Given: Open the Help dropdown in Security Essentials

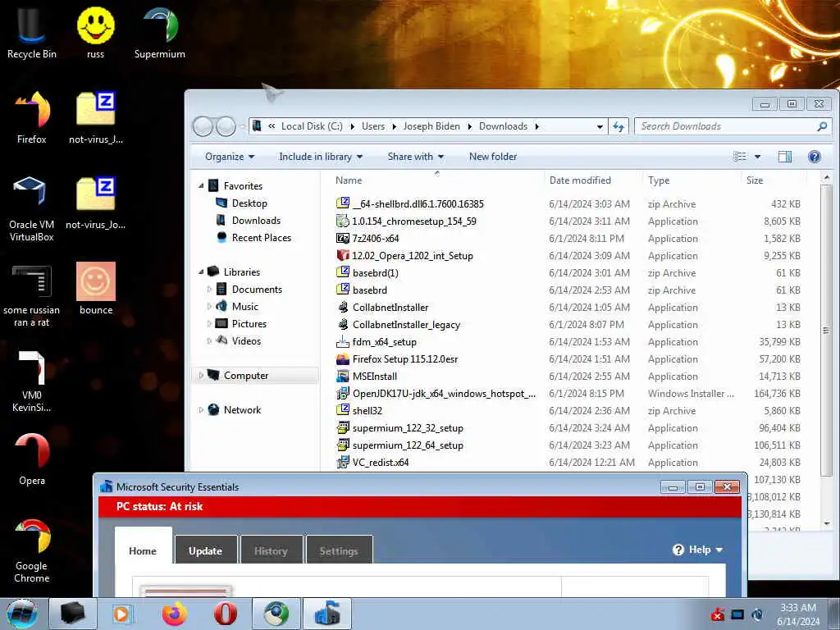Looking at the screenshot, I should point(697,550).
